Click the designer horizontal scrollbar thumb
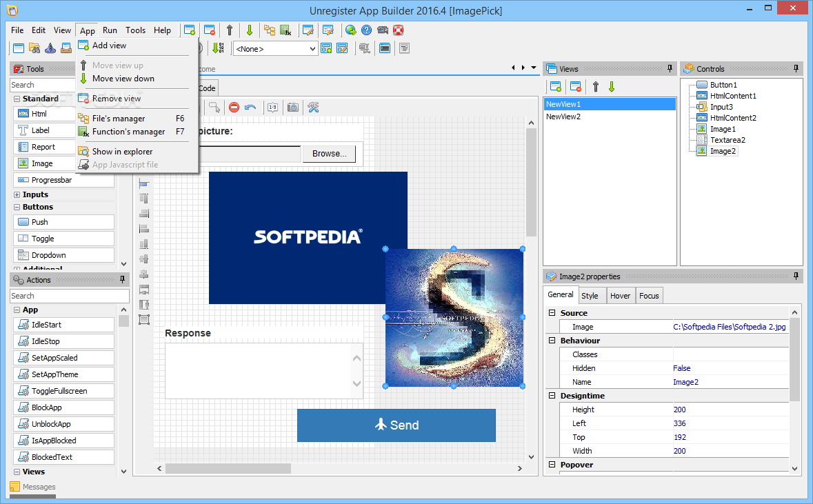Image resolution: width=813 pixels, height=504 pixels. pos(228,468)
